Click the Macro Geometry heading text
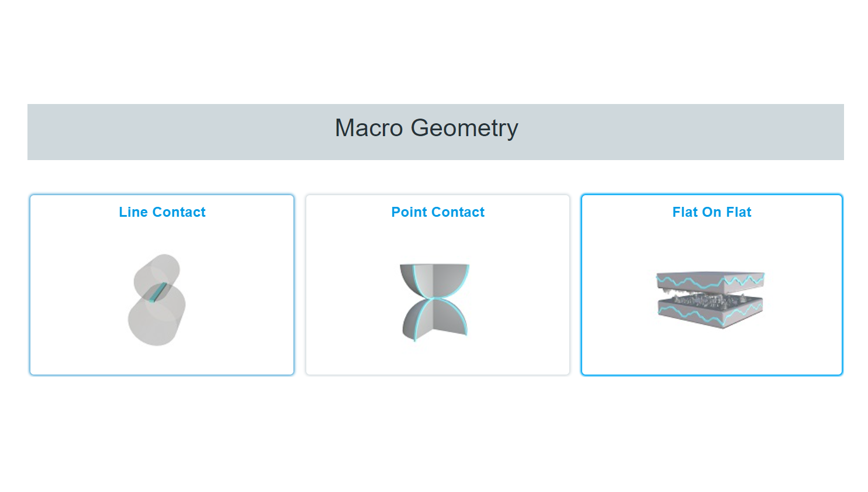 (x=426, y=128)
